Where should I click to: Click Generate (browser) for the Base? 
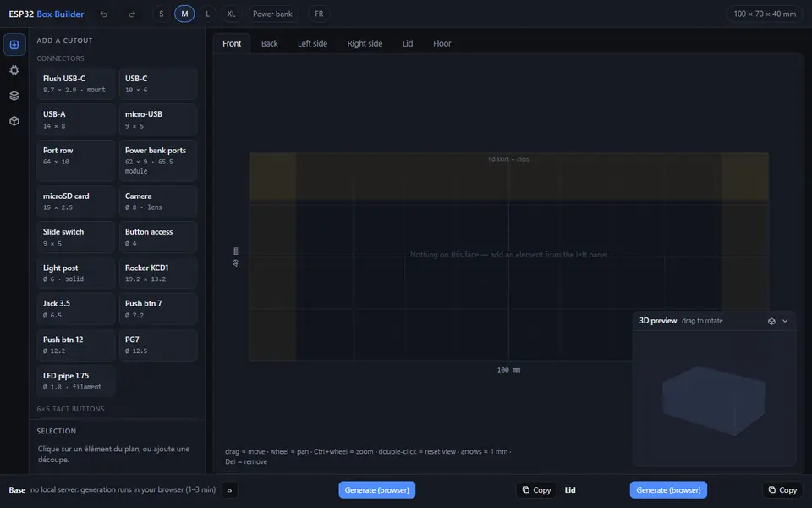pos(377,490)
